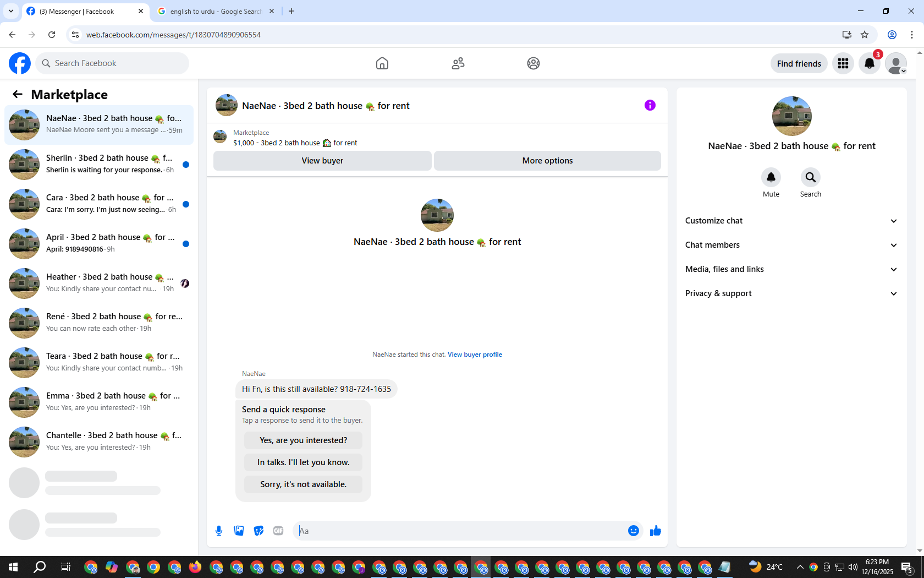This screenshot has height=578, width=924.
Task: Expand the Chat members section
Action: tap(791, 245)
